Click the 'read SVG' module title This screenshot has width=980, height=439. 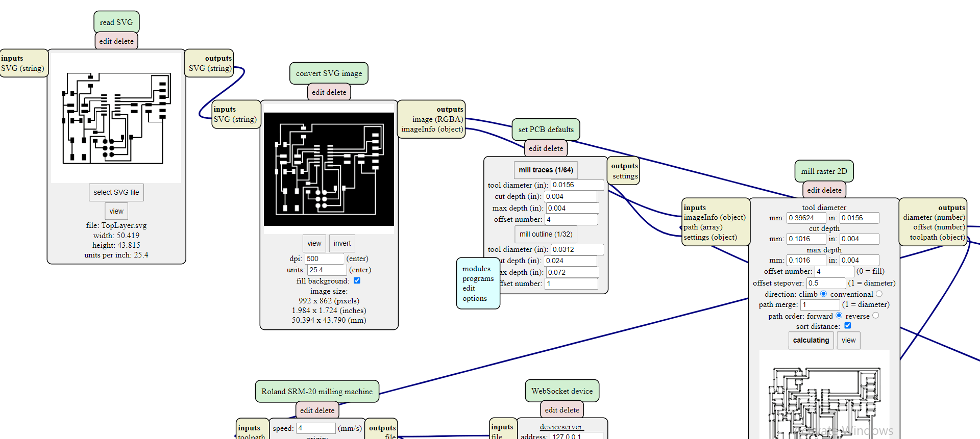click(x=116, y=22)
